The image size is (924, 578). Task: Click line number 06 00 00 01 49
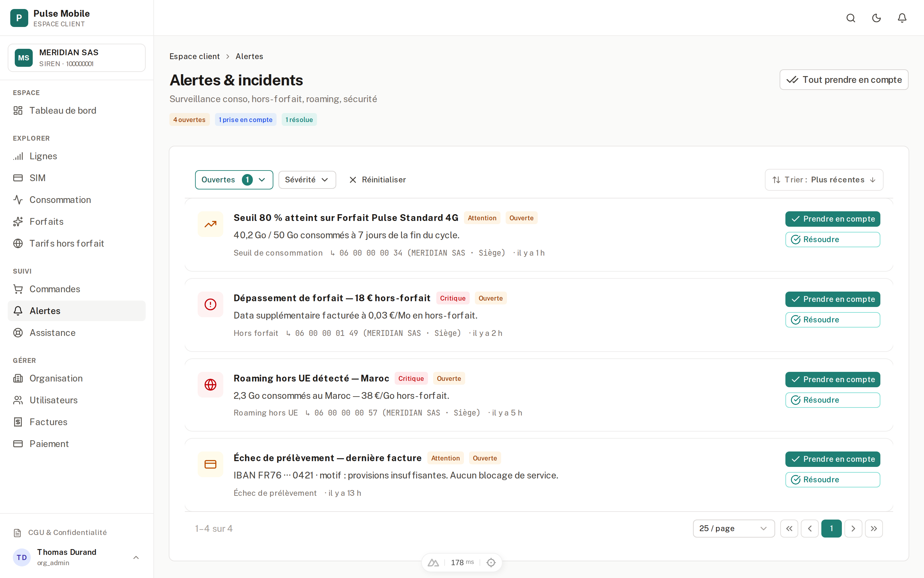327,333
